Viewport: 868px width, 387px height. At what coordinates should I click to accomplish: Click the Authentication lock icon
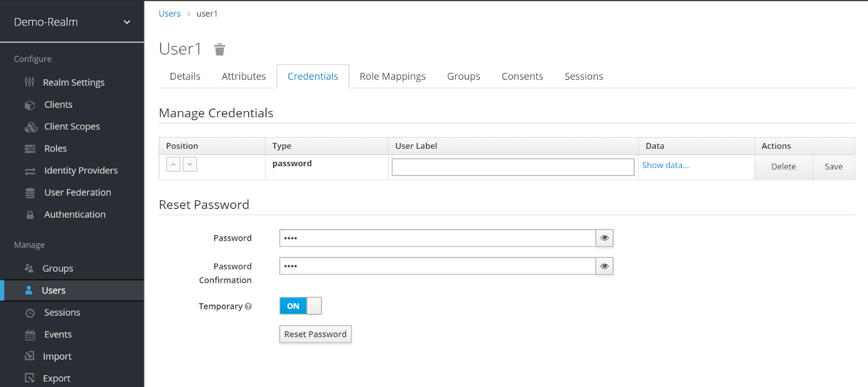click(30, 215)
